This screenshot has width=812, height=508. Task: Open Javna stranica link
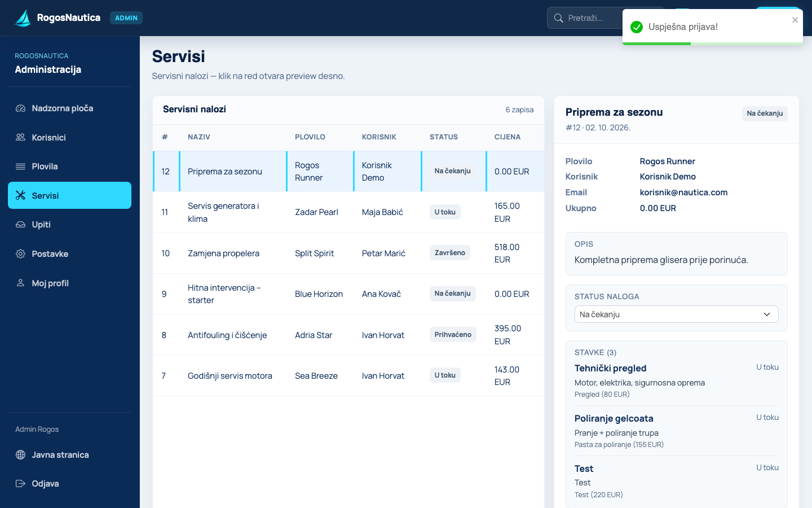[69, 455]
